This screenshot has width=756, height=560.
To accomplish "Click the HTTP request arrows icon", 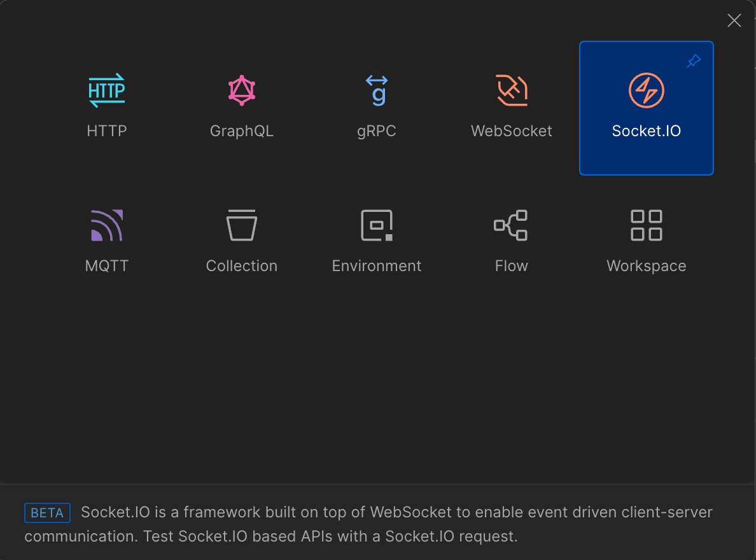I will (107, 90).
